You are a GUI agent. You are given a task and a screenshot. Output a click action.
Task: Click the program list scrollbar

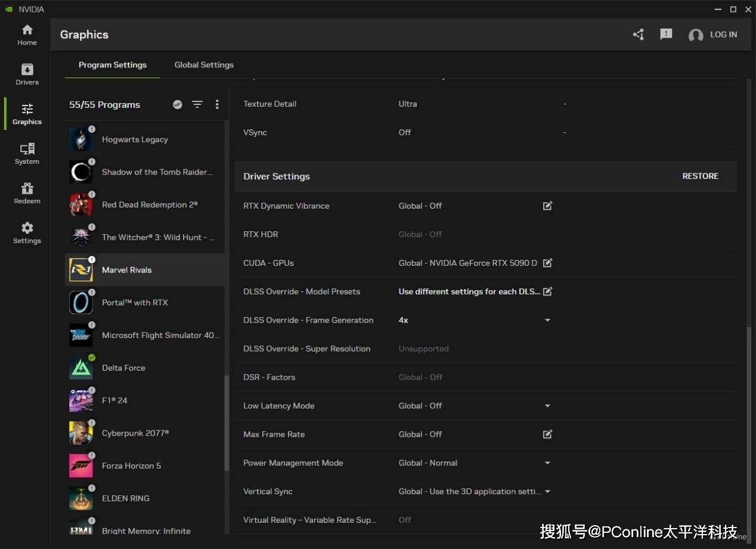click(227, 423)
